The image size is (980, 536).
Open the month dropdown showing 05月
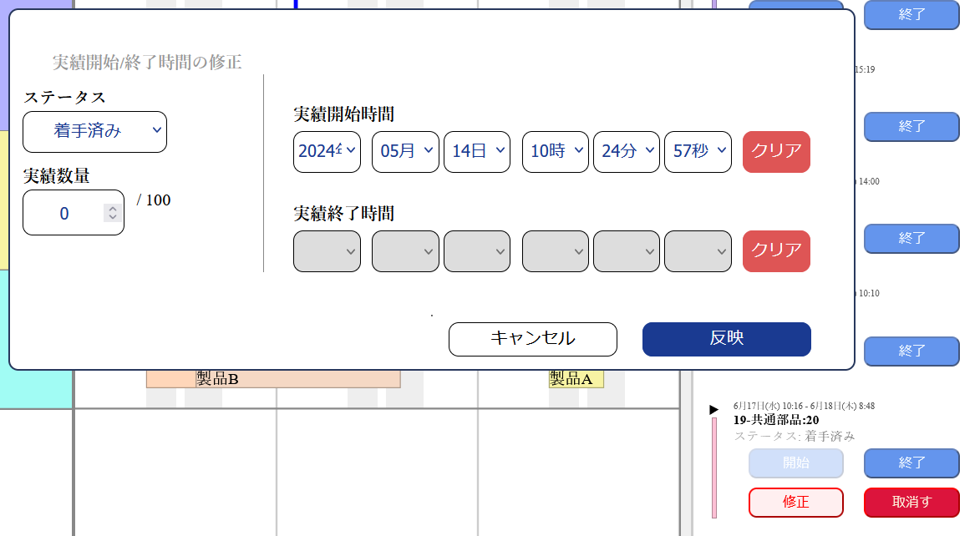[404, 152]
